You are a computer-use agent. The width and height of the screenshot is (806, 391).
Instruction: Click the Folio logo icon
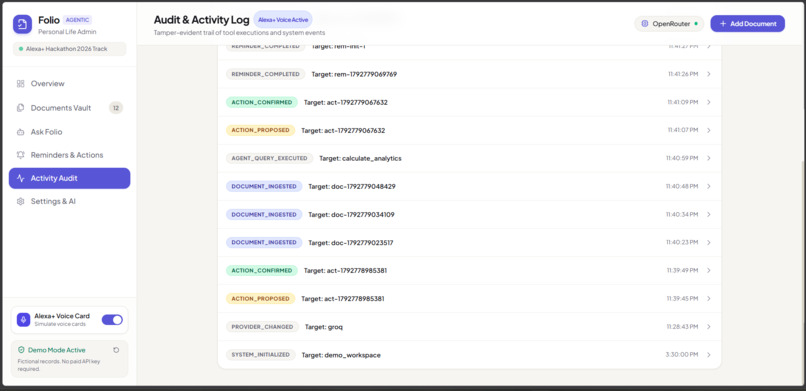(x=22, y=24)
